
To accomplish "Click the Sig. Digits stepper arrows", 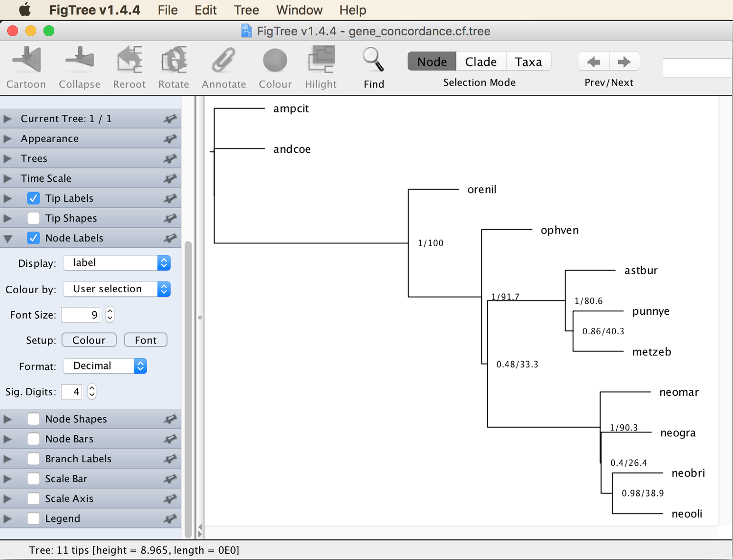I will click(92, 391).
